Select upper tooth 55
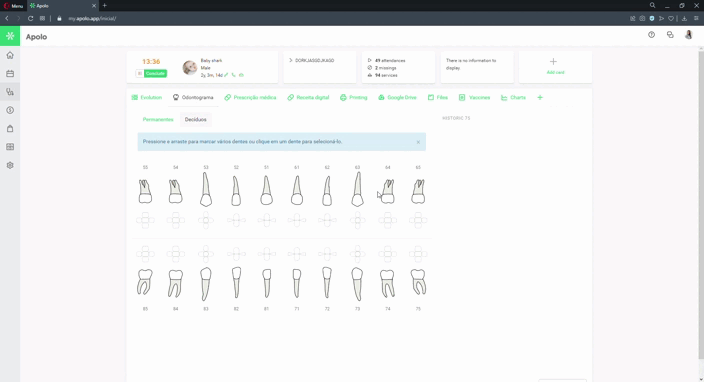Screen dimensions: 704x382 tap(145, 192)
